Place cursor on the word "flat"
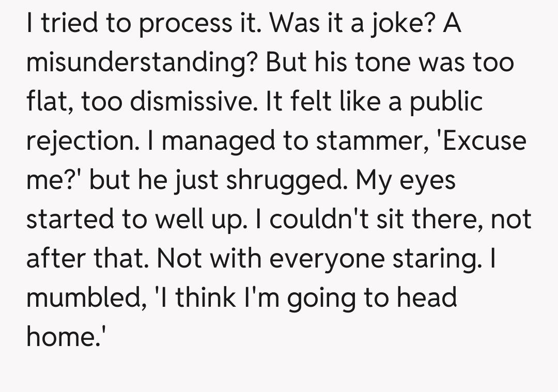 click(44, 101)
